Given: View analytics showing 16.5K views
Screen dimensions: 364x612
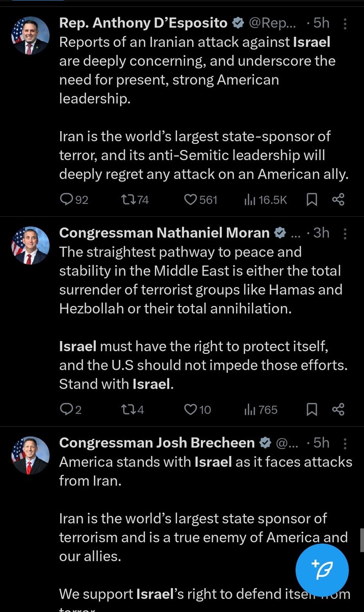Looking at the screenshot, I should click(265, 200).
